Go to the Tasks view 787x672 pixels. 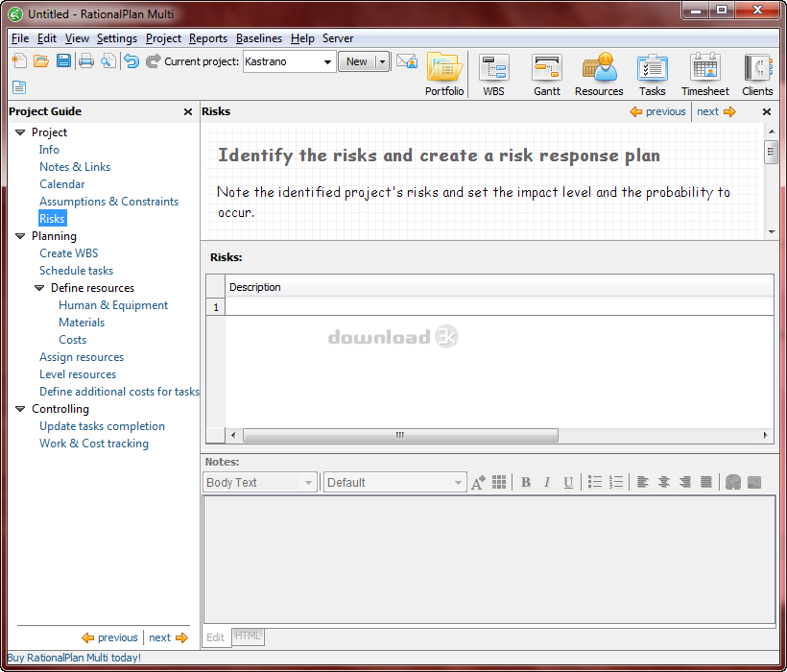(x=652, y=74)
